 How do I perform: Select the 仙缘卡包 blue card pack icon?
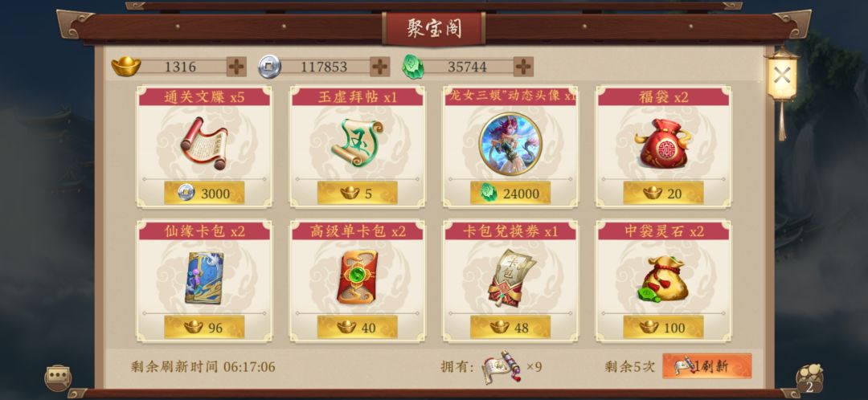(x=203, y=278)
